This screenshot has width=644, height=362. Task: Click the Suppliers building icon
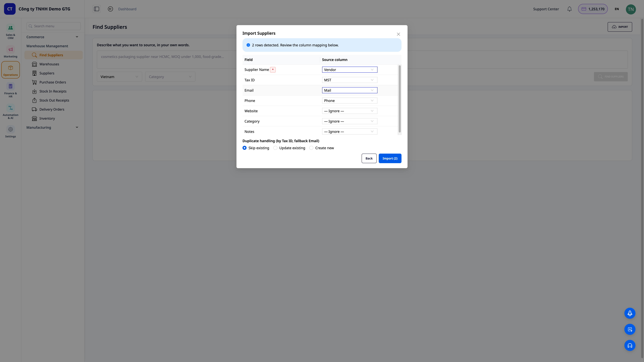pyautogui.click(x=34, y=73)
